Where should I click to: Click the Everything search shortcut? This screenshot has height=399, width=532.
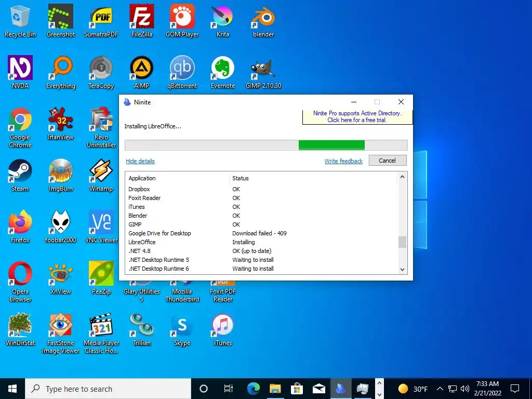(x=61, y=72)
